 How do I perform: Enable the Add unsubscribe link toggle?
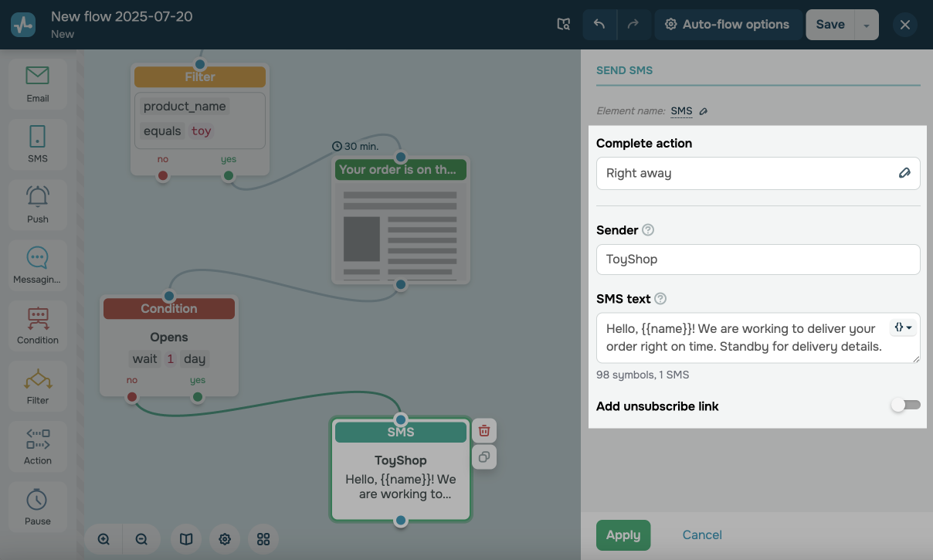coord(905,406)
